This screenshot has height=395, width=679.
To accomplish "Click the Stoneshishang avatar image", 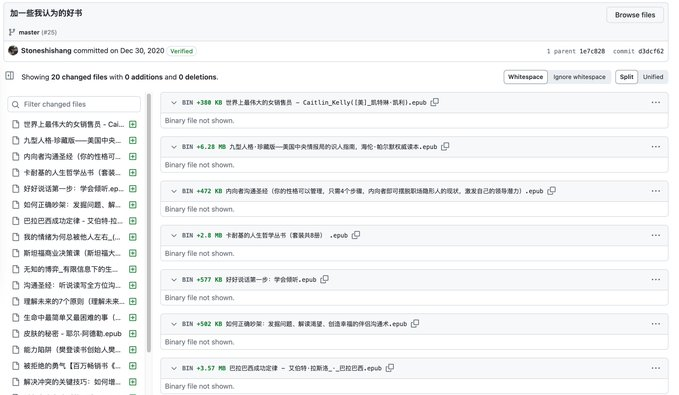I will pos(13,50).
